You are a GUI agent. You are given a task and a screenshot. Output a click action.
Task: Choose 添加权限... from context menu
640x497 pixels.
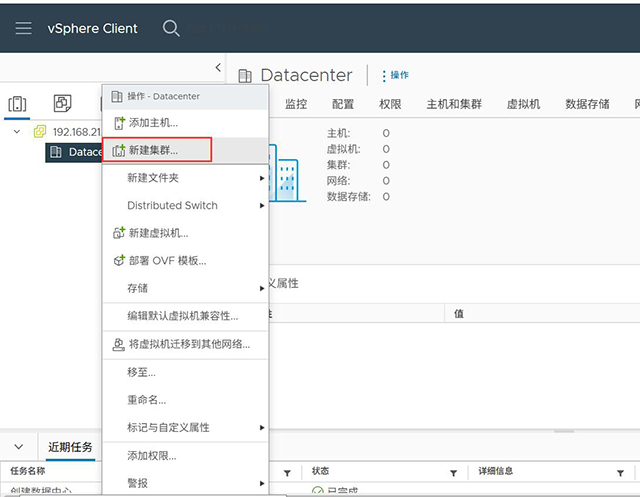[185, 455]
